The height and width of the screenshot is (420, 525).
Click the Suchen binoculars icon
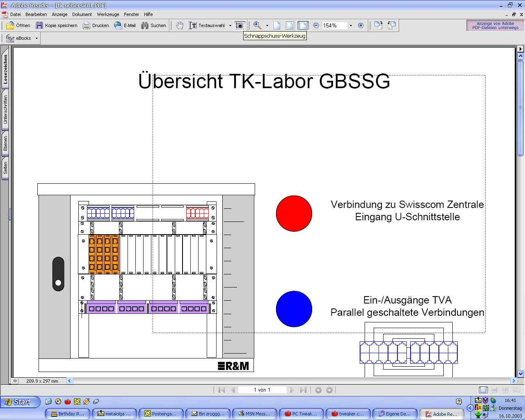[145, 25]
